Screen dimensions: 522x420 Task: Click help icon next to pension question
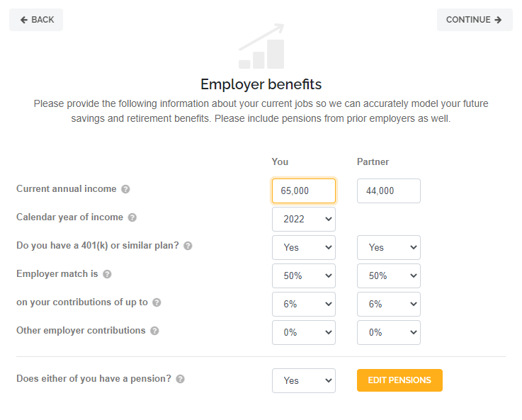[181, 379]
